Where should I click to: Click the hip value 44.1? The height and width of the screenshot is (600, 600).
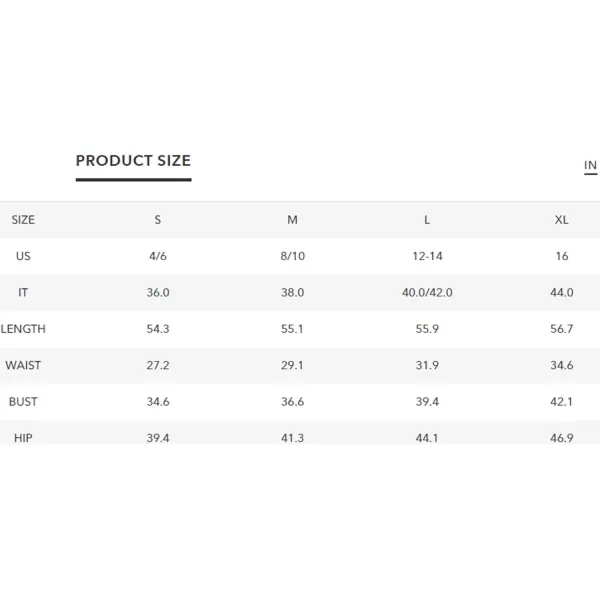427,438
